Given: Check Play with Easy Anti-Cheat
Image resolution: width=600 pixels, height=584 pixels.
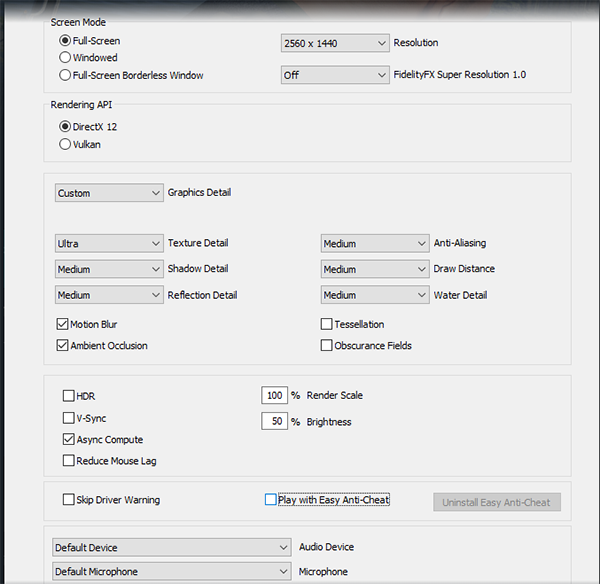Looking at the screenshot, I should (x=271, y=499).
